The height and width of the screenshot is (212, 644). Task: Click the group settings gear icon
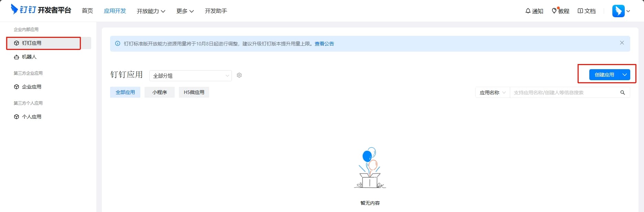239,75
